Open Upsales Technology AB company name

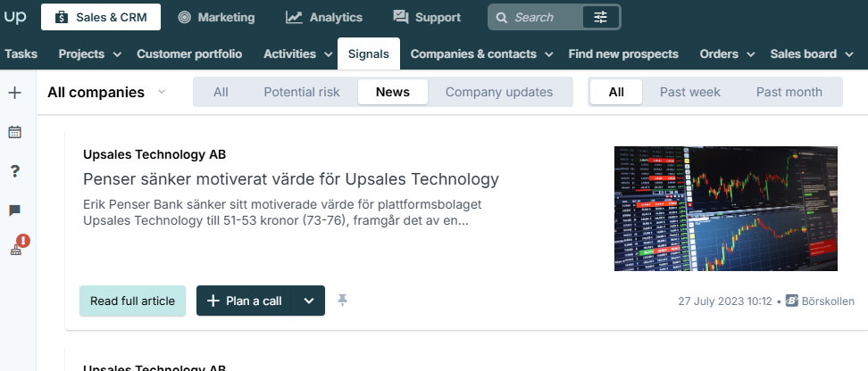tap(154, 155)
